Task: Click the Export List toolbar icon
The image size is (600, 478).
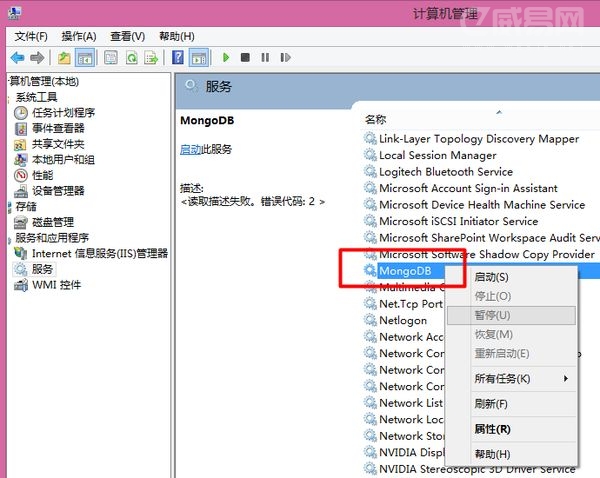Action: (151, 58)
